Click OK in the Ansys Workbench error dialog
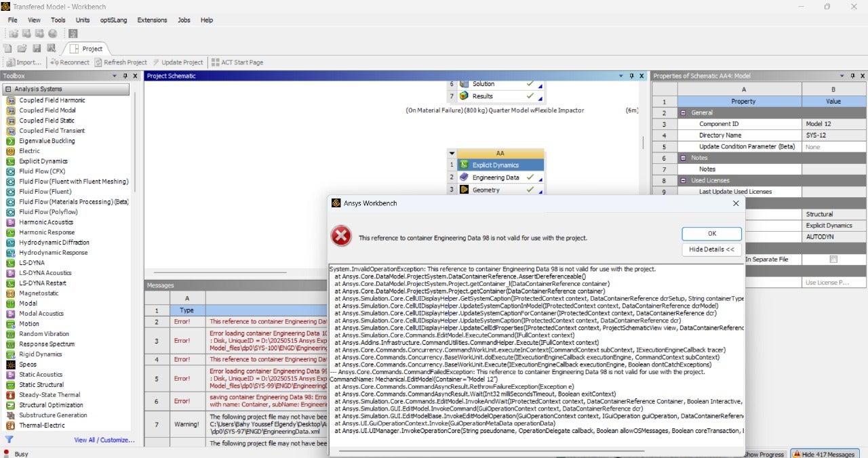868x458 pixels. 711,233
